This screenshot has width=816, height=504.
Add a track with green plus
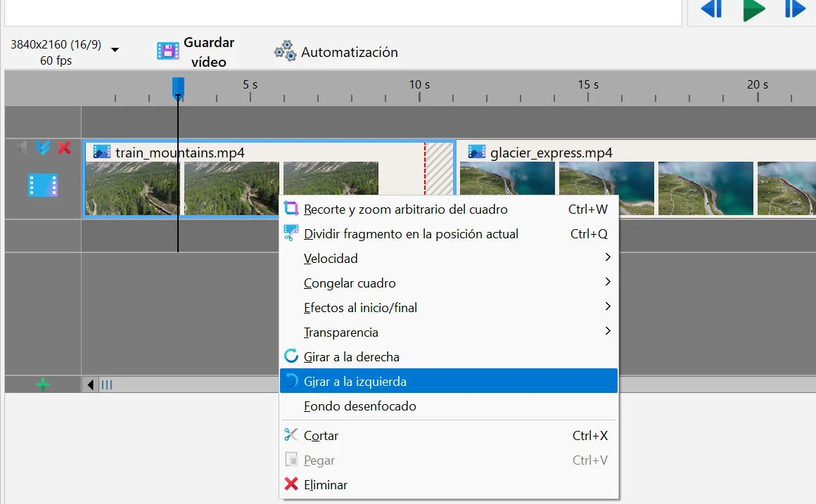point(43,385)
